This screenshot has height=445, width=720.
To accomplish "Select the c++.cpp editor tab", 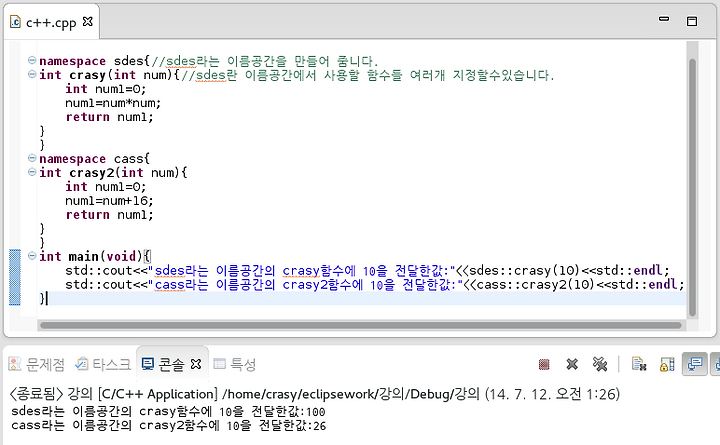I will point(51,22).
